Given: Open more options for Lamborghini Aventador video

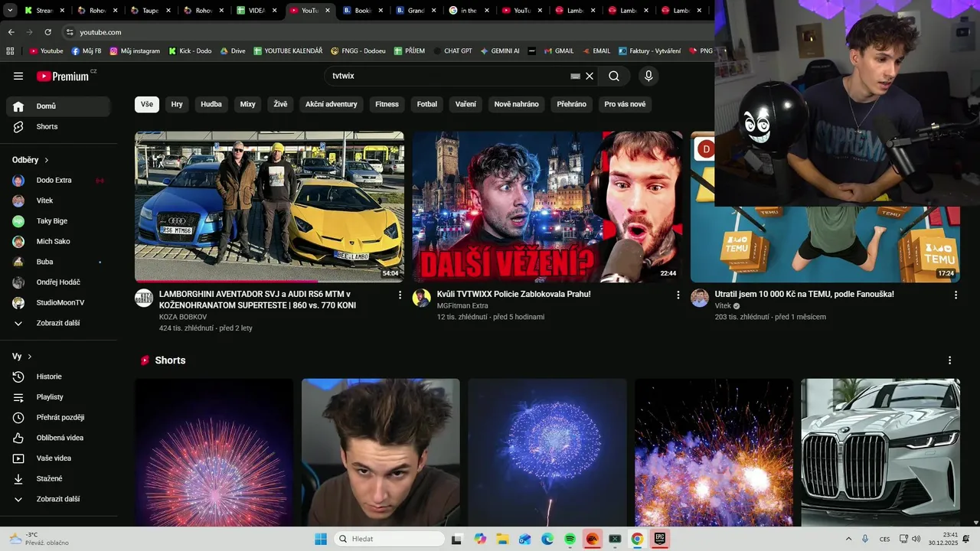Looking at the screenshot, I should pos(400,295).
